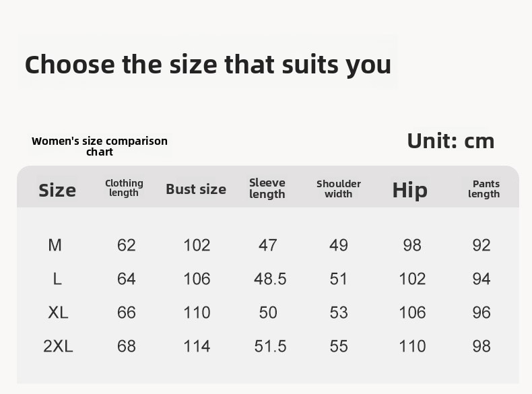The image size is (532, 394).
Task: Click the 'M' size row label
Action: coord(55,245)
